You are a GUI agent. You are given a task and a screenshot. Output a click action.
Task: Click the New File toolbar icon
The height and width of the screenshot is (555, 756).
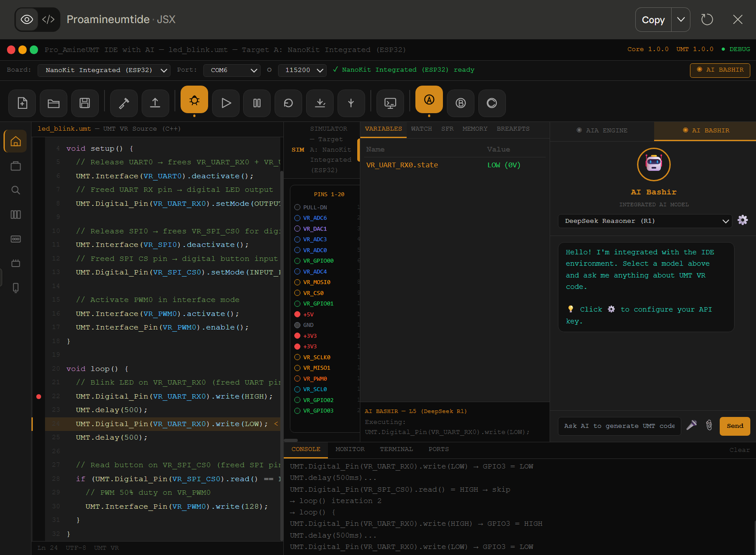pos(22,103)
